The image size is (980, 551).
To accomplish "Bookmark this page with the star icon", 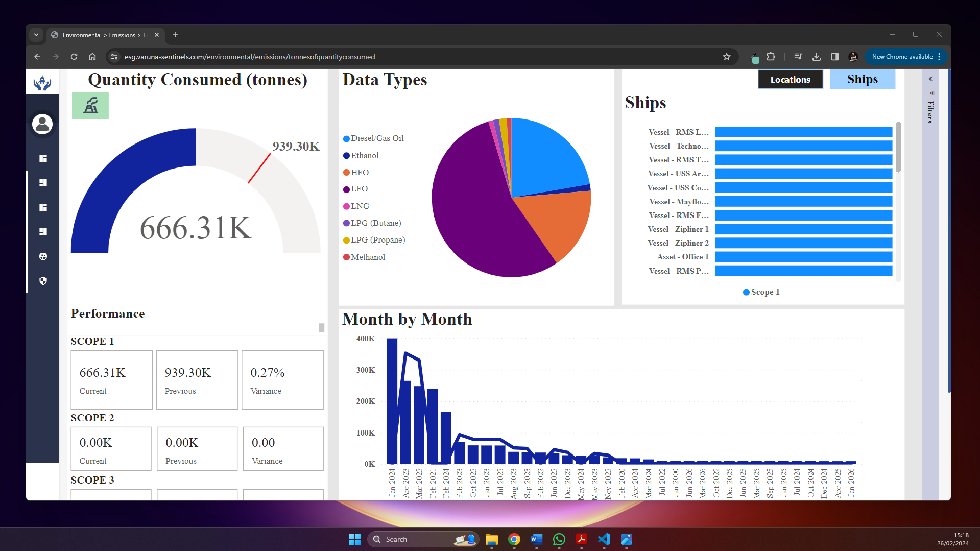I will 726,57.
